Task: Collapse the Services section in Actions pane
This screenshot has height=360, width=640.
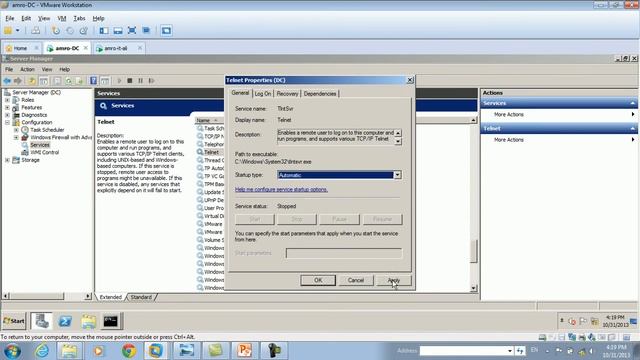Action: click(633, 103)
